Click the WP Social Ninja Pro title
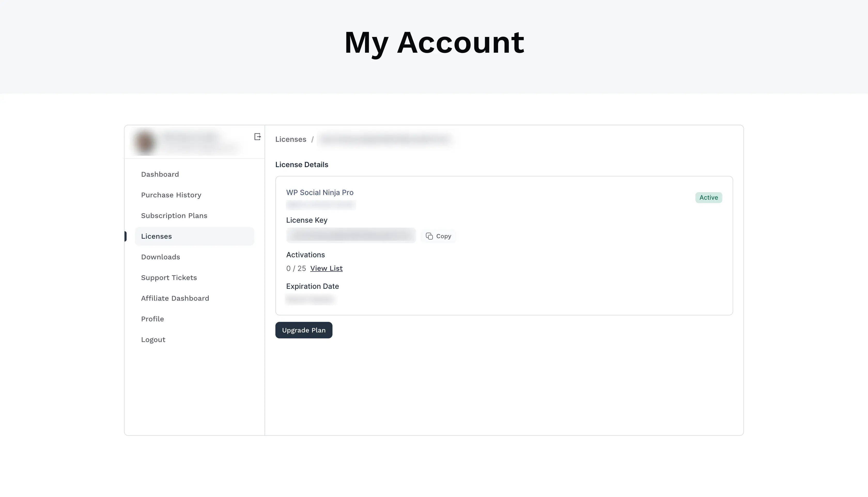Screen dimensions: 868x497 [x=320, y=192]
